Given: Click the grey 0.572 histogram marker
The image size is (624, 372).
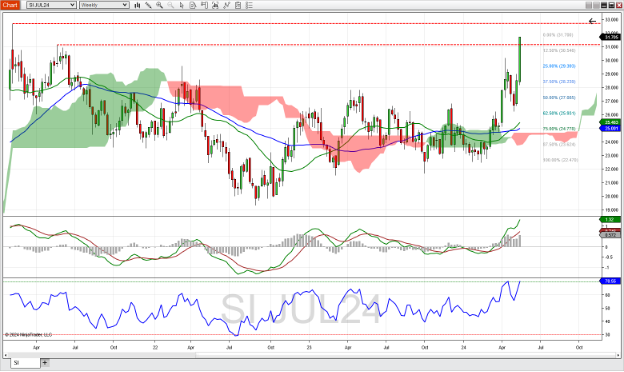Looking at the screenshot, I should [x=610, y=235].
